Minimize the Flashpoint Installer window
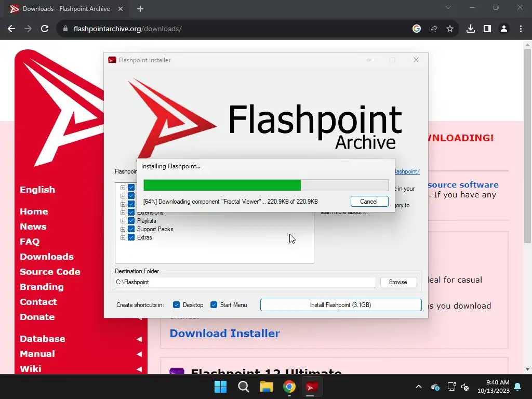 (x=369, y=60)
